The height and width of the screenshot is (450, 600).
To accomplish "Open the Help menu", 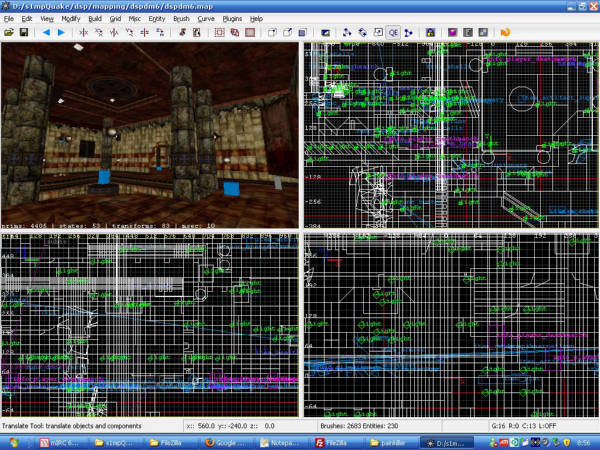I will [256, 19].
